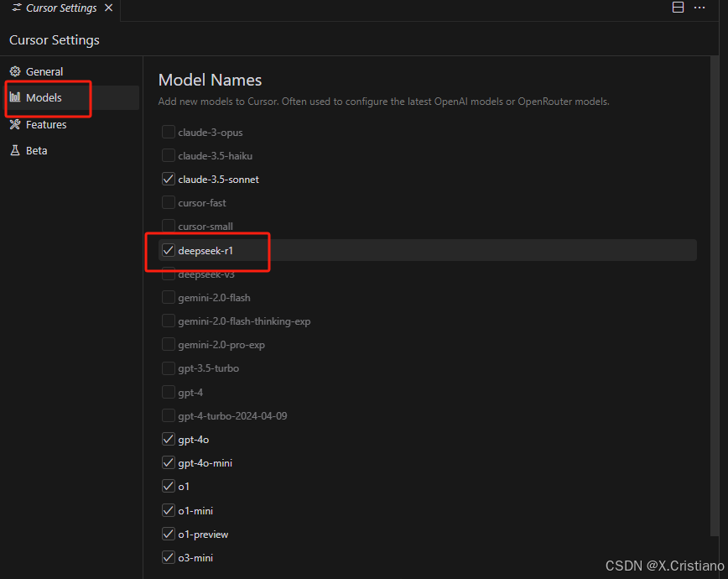
Task: Uncheck the deepseek-r1 checkbox
Action: click(168, 250)
